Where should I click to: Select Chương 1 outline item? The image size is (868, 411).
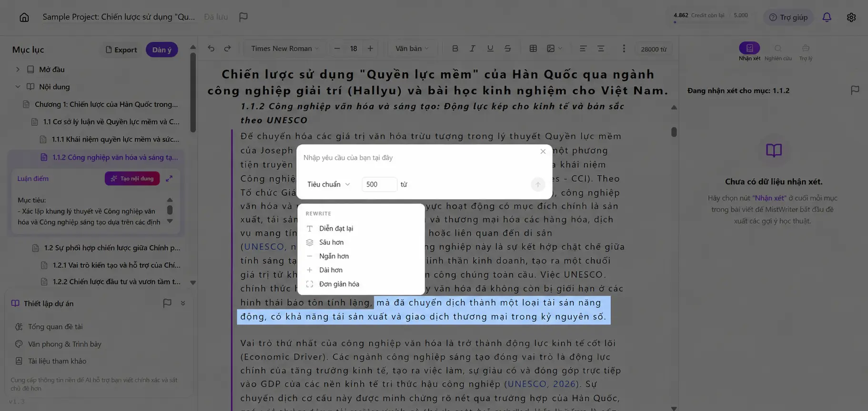[101, 104]
